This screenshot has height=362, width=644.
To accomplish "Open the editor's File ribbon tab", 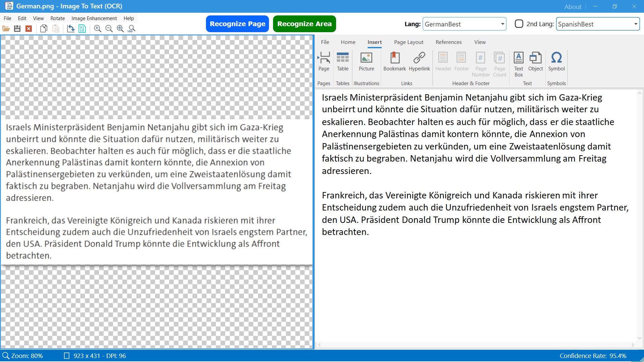I will [x=325, y=42].
